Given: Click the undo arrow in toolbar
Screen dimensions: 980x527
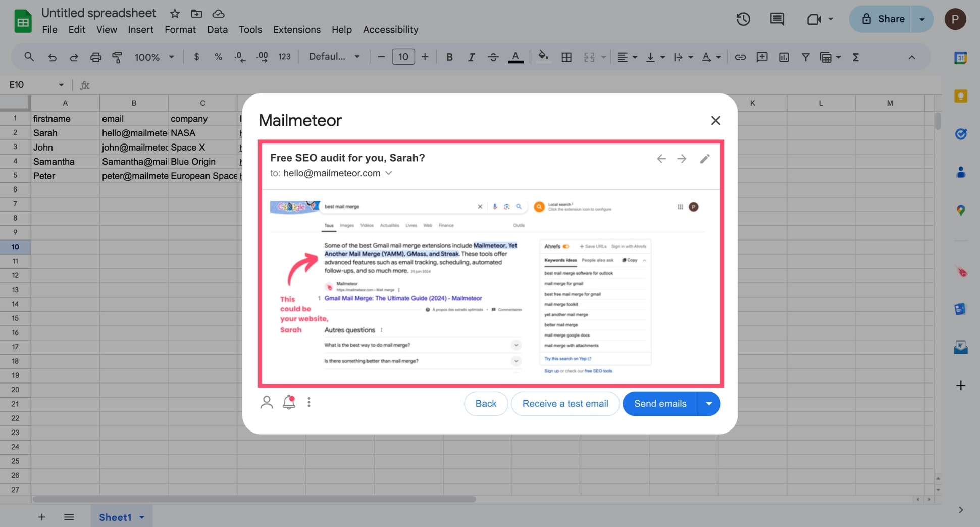Looking at the screenshot, I should coord(52,57).
